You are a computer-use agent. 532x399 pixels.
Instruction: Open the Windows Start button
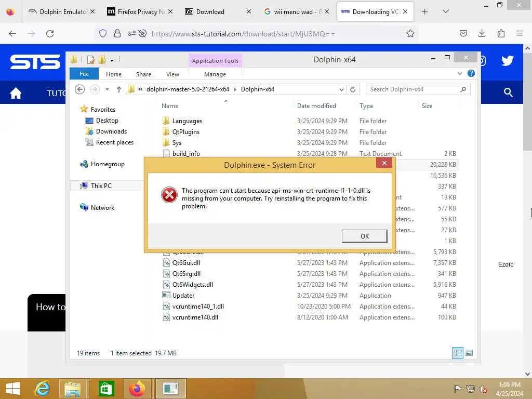point(13,389)
